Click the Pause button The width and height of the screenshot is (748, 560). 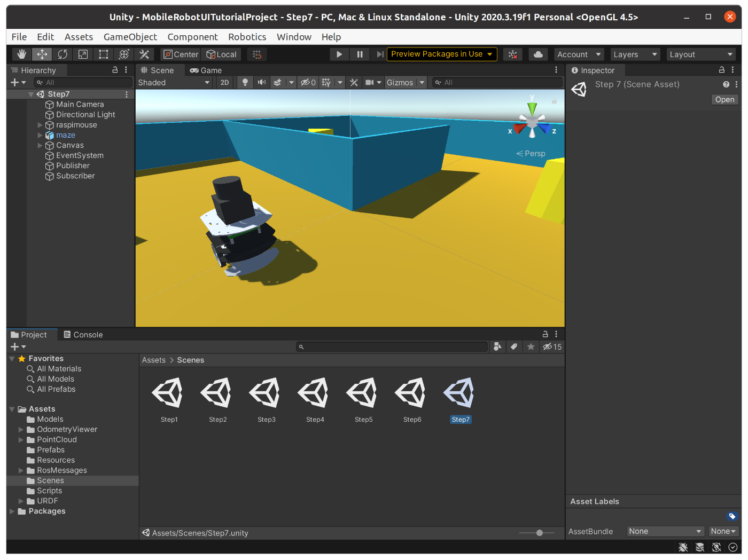pos(360,54)
